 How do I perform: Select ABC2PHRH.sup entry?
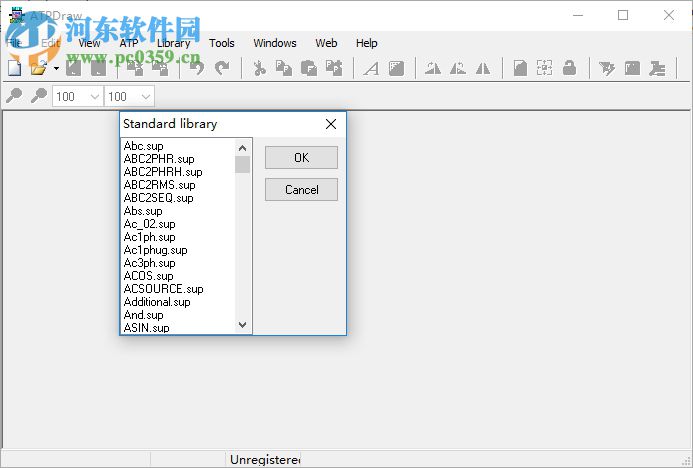(x=163, y=172)
